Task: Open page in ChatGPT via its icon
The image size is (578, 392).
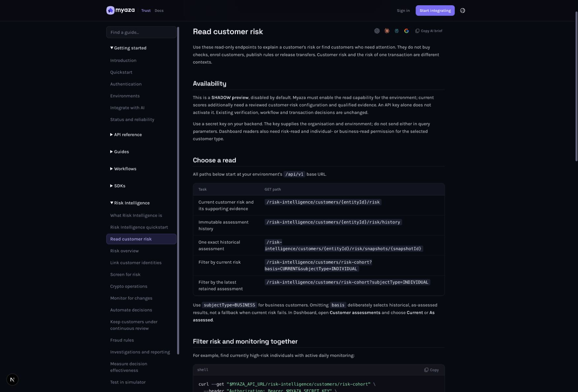Action: pyautogui.click(x=377, y=31)
